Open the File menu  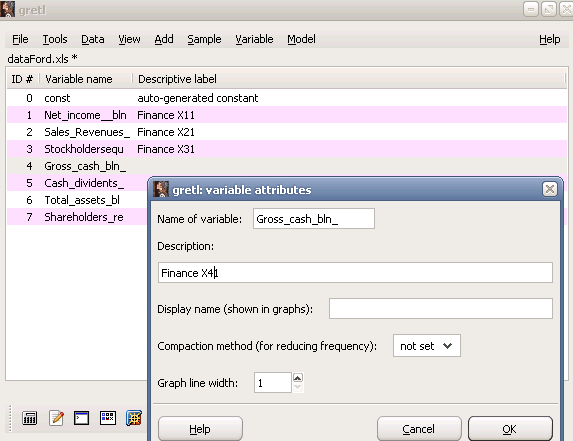[20, 39]
